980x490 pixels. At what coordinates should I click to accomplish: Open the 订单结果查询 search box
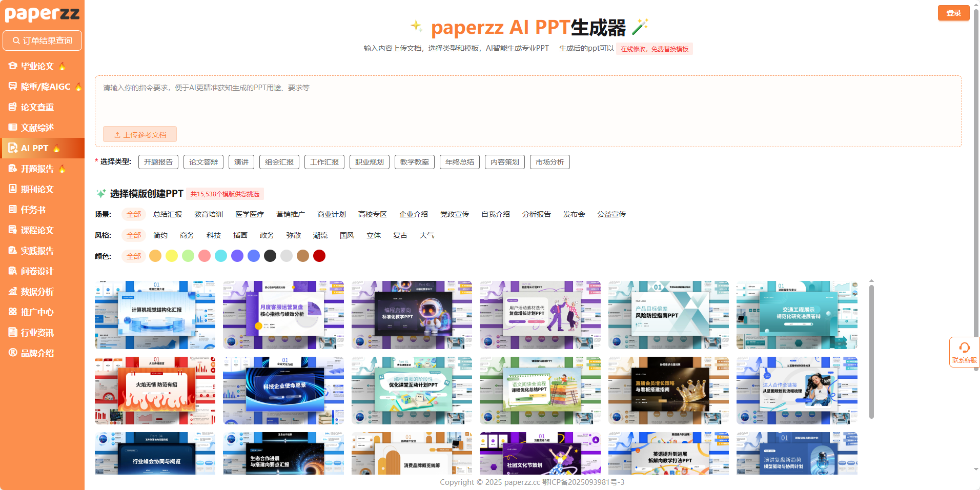pos(43,40)
